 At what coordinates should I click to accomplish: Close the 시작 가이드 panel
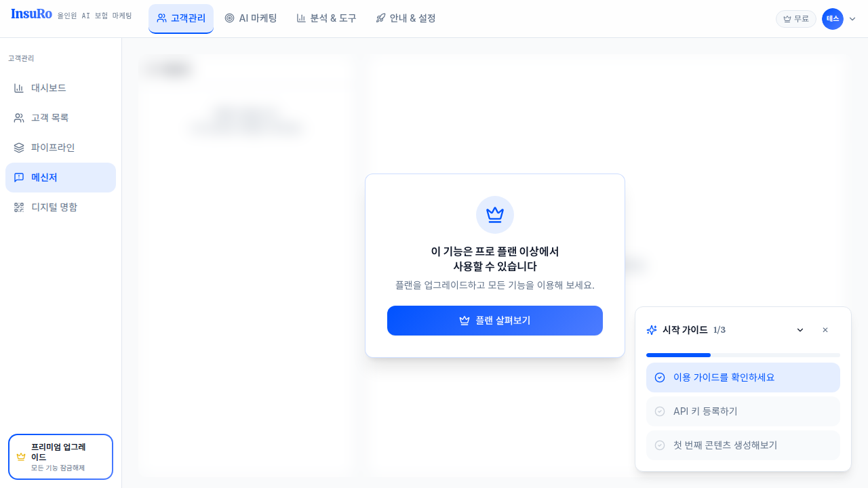(825, 330)
